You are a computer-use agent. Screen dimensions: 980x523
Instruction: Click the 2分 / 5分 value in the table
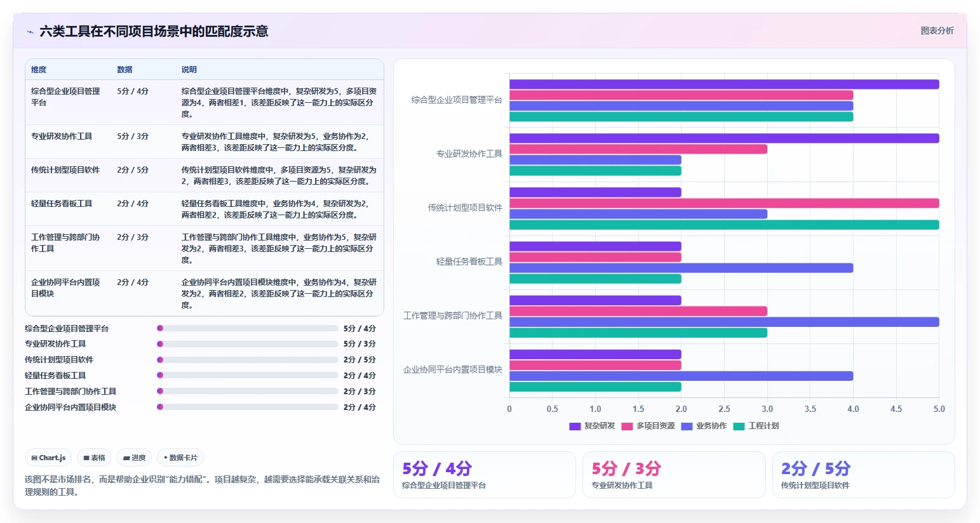coord(133,170)
